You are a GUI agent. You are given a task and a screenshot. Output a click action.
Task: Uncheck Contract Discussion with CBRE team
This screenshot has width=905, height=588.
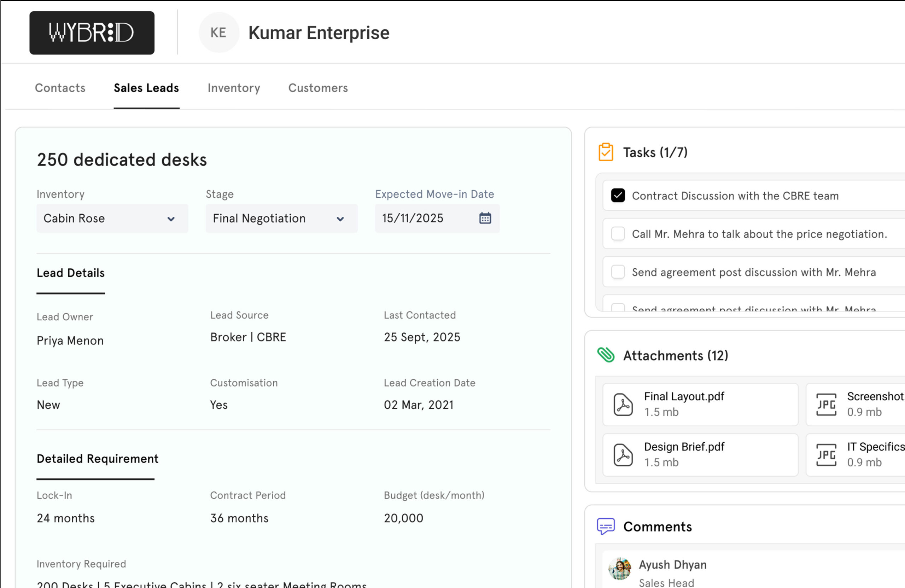click(618, 196)
